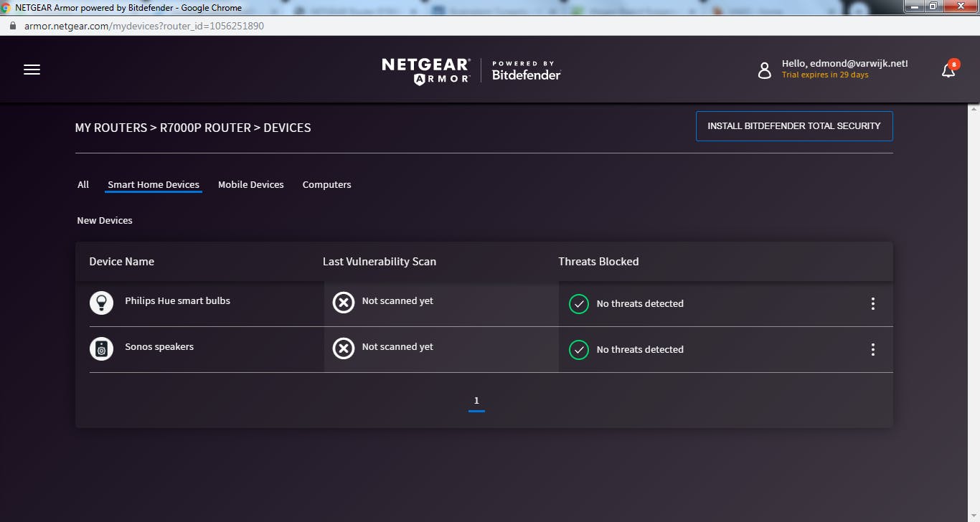Viewport: 980px width, 522px height.
Task: Go to page 1 of device list
Action: pyautogui.click(x=476, y=402)
